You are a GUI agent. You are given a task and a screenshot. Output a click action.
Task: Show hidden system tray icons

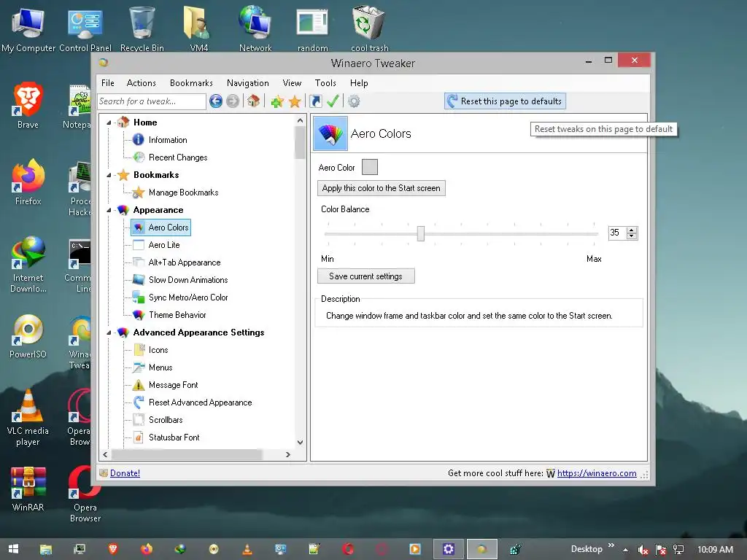[625, 550]
